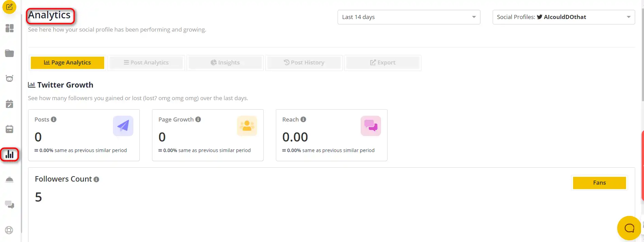The width and height of the screenshot is (644, 242).
Task: Click the paper plane icon in Posts card
Action: pyautogui.click(x=123, y=126)
